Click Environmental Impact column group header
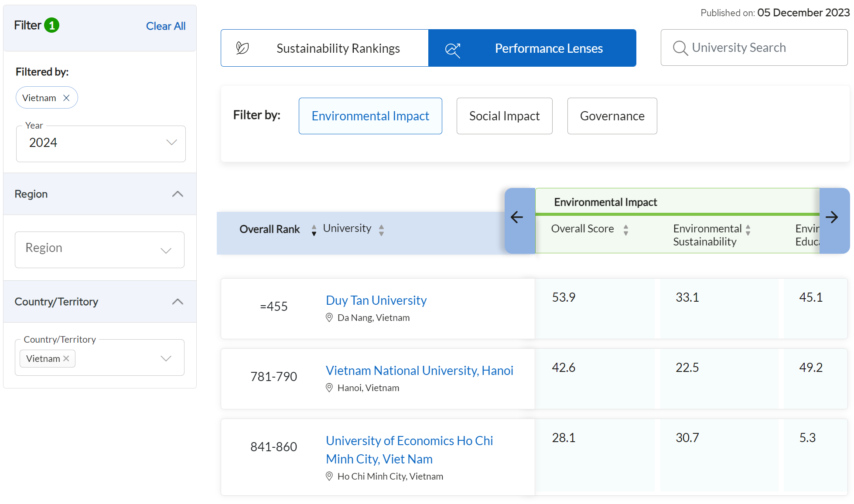This screenshot has height=504, width=854. click(605, 202)
